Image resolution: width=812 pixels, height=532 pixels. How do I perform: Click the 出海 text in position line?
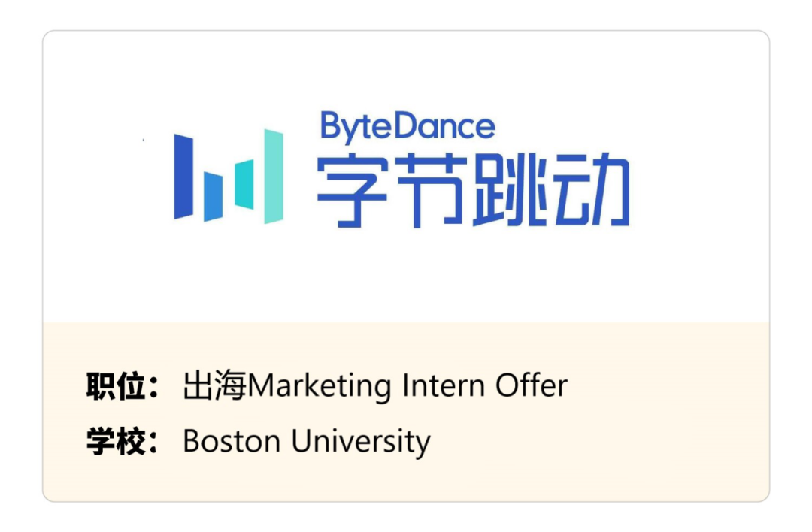coord(214,385)
